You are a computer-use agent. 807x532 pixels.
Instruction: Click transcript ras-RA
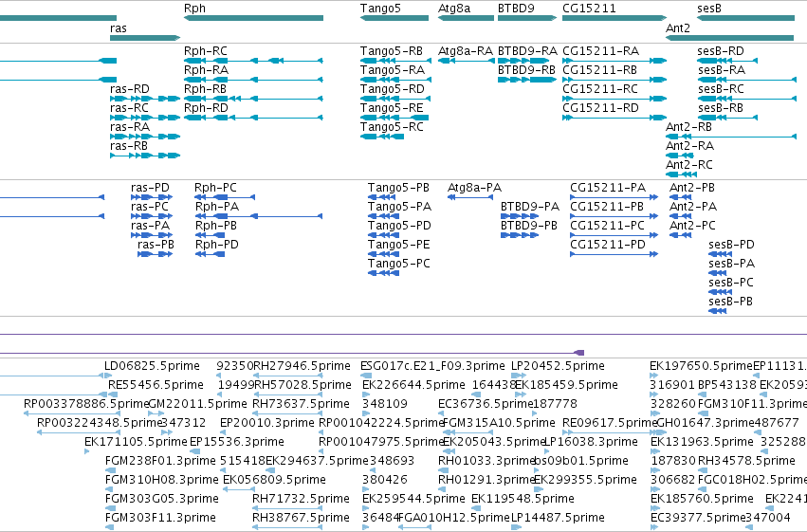pos(130,127)
